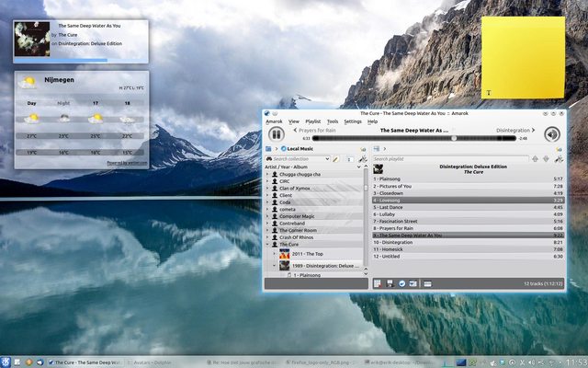Toggle the merged view button beside filter
588x368 pixels.
(x=349, y=159)
